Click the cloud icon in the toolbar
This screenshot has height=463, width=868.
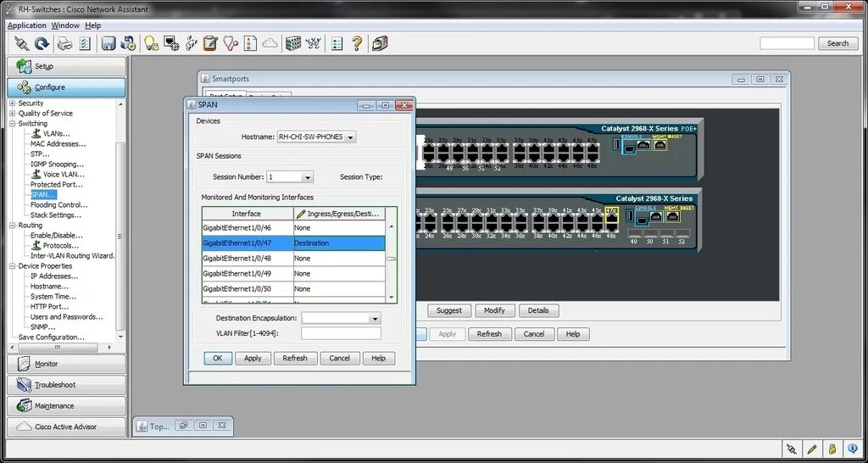click(270, 43)
